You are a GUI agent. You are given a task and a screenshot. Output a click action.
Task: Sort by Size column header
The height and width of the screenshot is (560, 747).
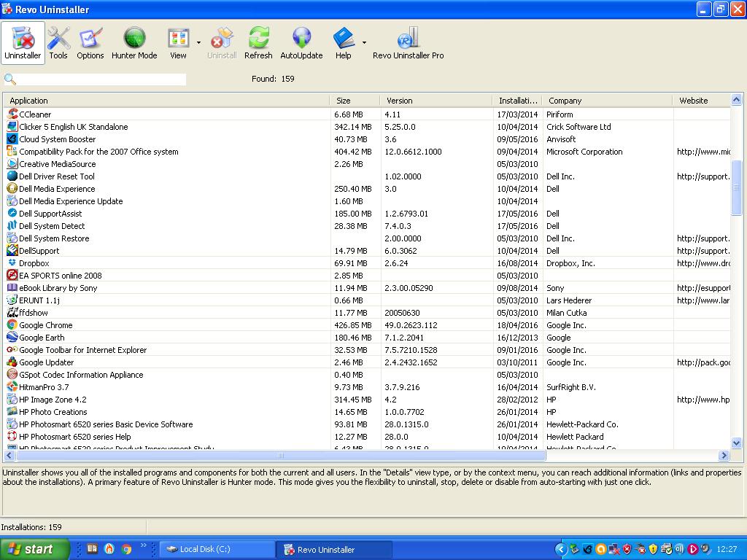(x=355, y=101)
